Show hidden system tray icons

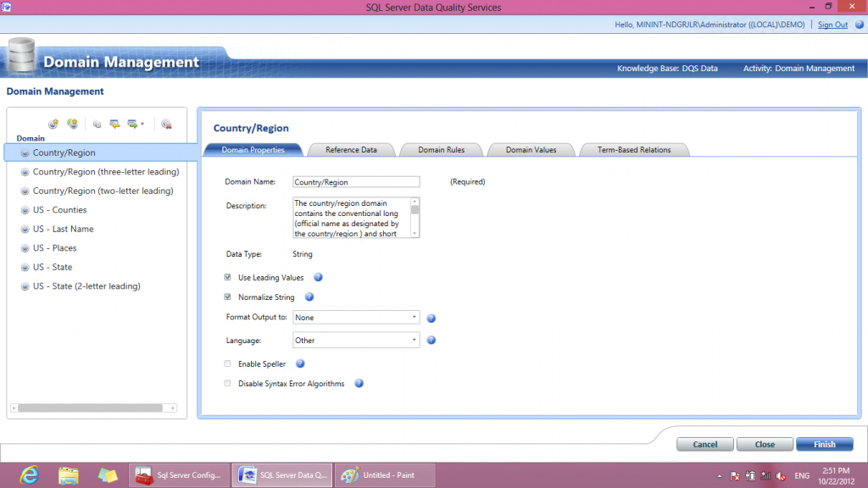pyautogui.click(x=719, y=476)
